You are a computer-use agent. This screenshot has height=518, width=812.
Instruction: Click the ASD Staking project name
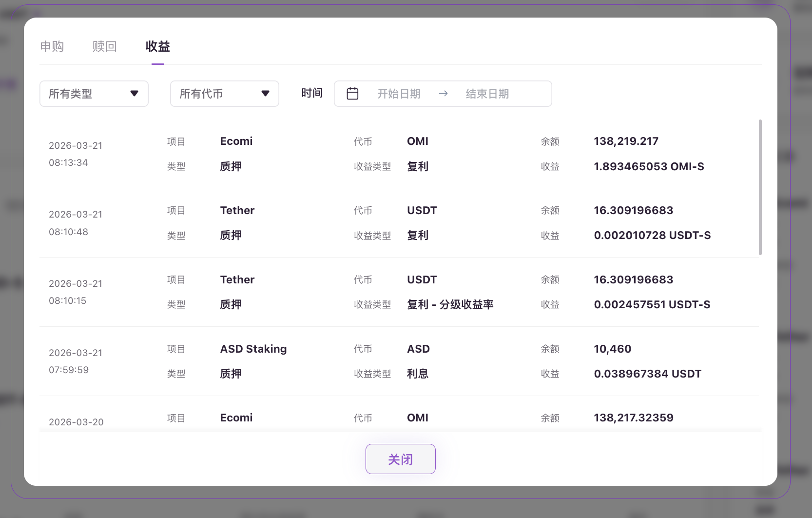click(253, 349)
